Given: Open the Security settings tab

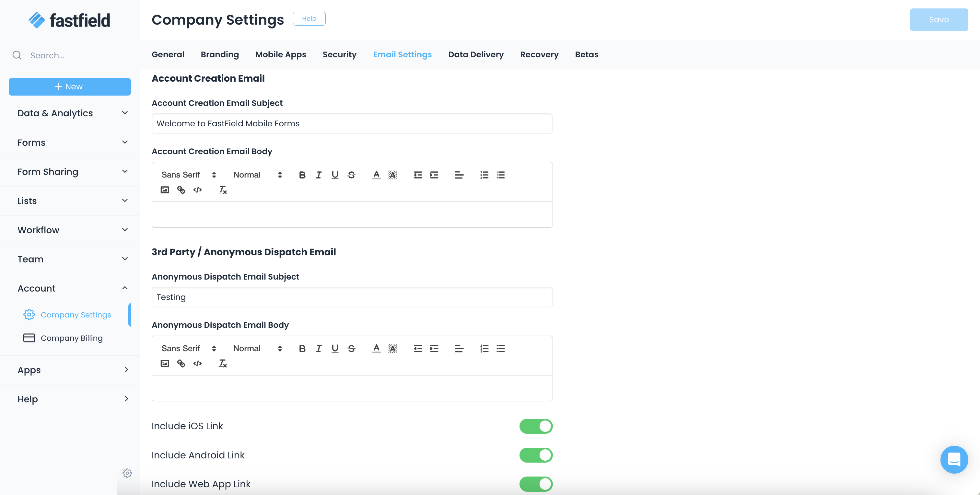Looking at the screenshot, I should click(339, 54).
